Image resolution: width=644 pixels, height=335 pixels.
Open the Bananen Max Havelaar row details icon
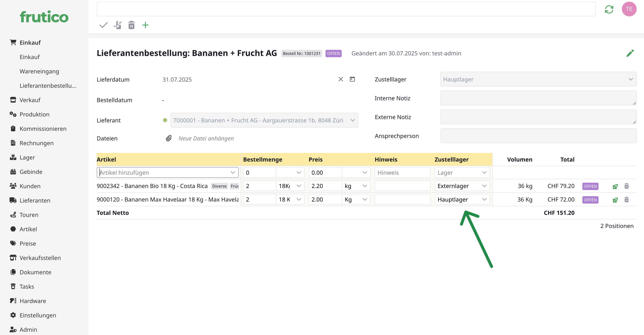[615, 200]
